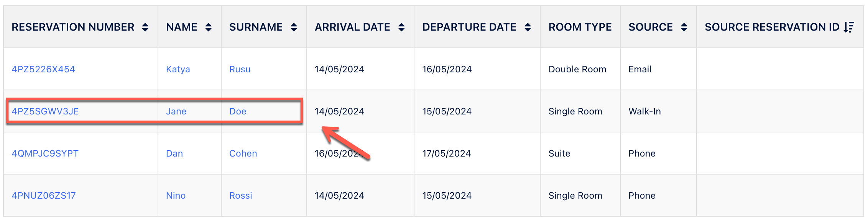Screen dimensions: 868x222
Task: Click the Source column sort arrows
Action: tap(684, 27)
